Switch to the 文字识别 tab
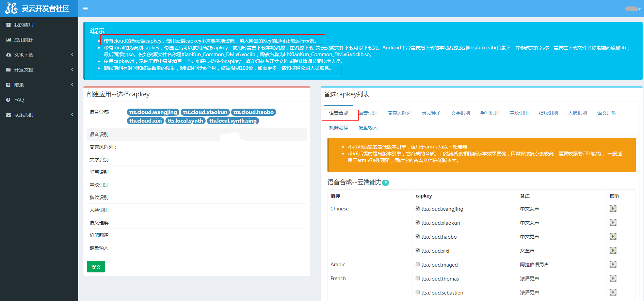The height and width of the screenshot is (301, 644). point(461,113)
